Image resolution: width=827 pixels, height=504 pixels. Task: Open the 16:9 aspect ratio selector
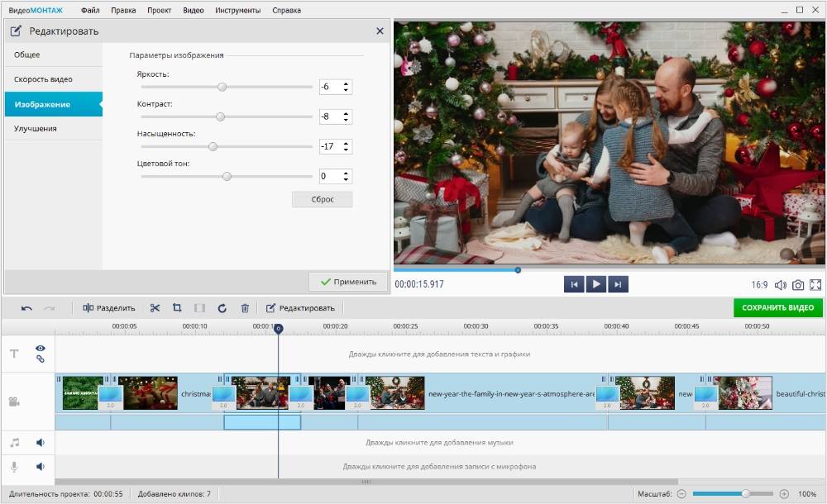pos(759,285)
